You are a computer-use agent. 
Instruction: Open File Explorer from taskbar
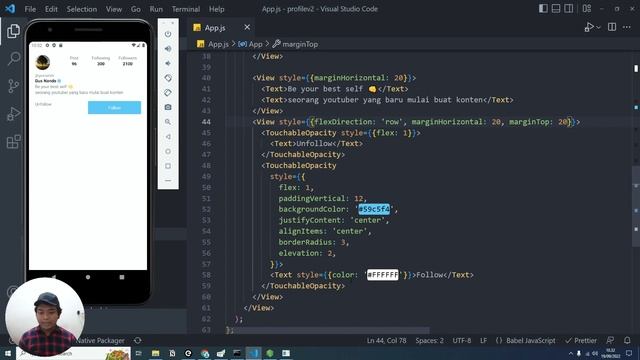coord(156,353)
